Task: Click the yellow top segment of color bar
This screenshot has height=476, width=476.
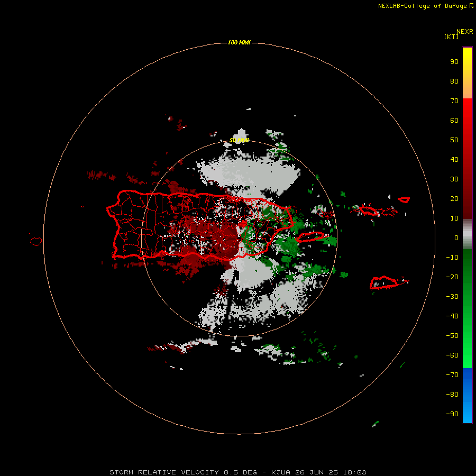Action: pyautogui.click(x=467, y=73)
